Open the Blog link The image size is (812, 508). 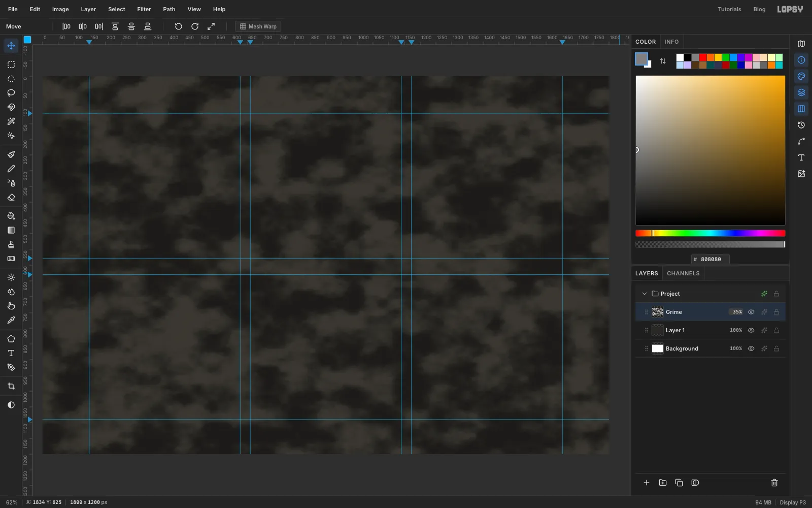(759, 9)
